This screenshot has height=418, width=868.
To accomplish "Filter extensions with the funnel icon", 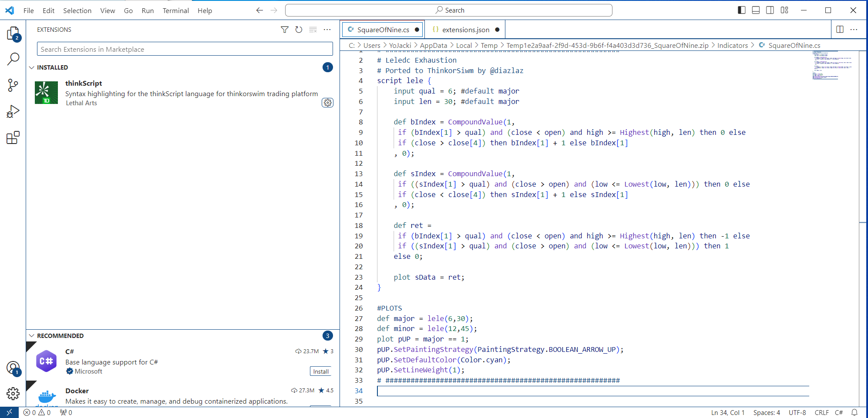I will 285,30.
